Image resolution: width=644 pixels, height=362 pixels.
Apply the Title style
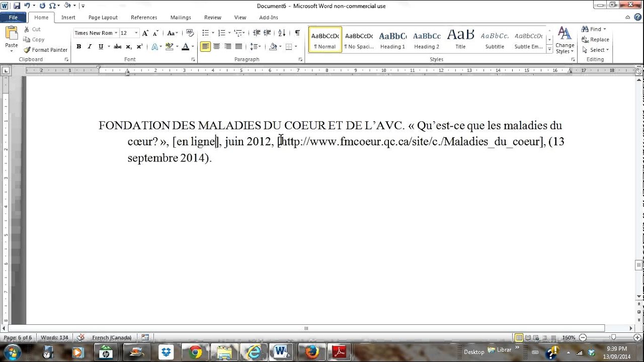(460, 40)
